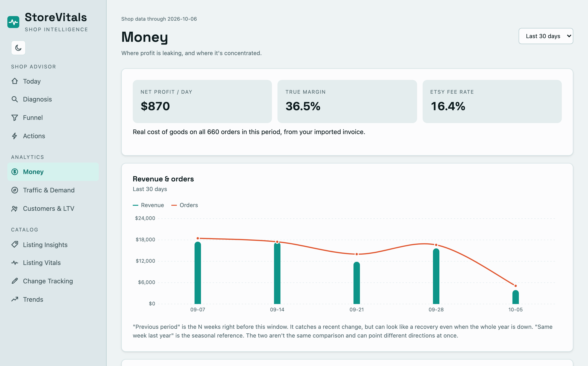
Task: Open the Today page in sidebar
Action: tap(53, 81)
